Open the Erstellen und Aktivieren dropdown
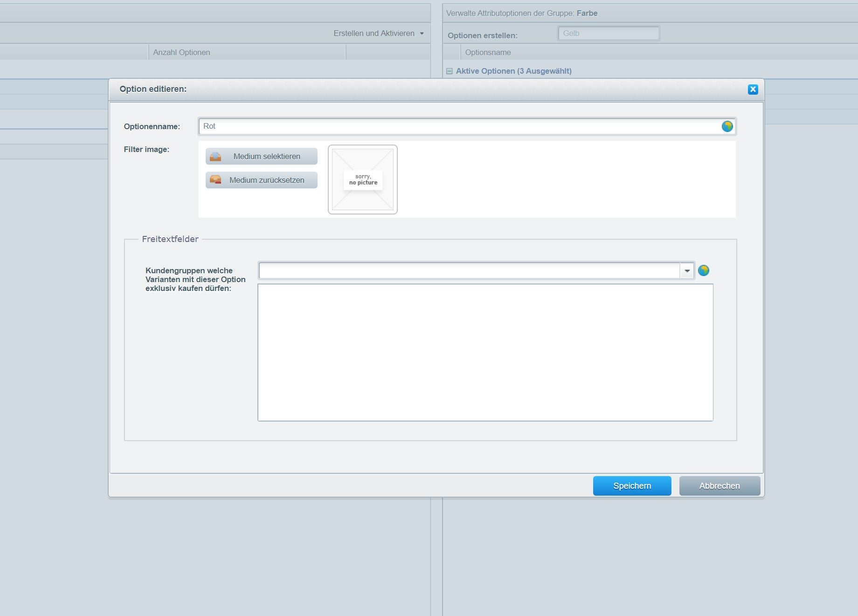This screenshot has width=858, height=616. coord(379,34)
